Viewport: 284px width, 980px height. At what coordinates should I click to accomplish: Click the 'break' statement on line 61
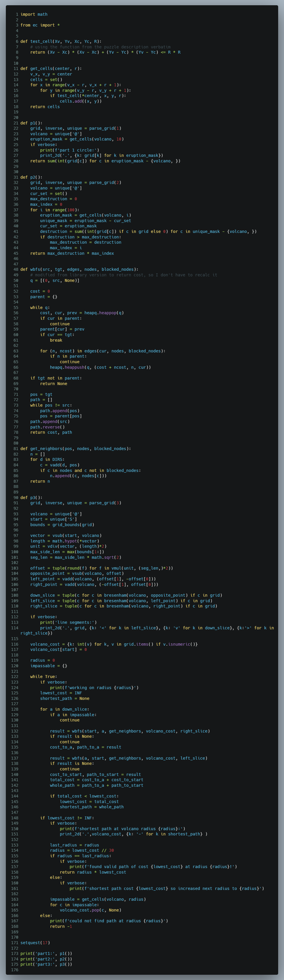point(56,340)
